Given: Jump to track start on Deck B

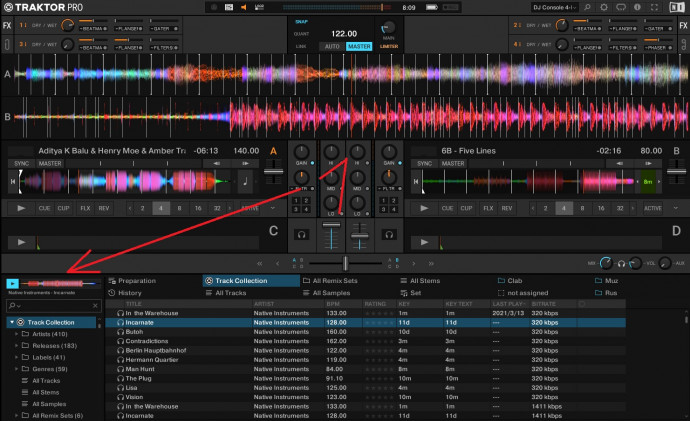Looking at the screenshot, I should coord(415,181).
